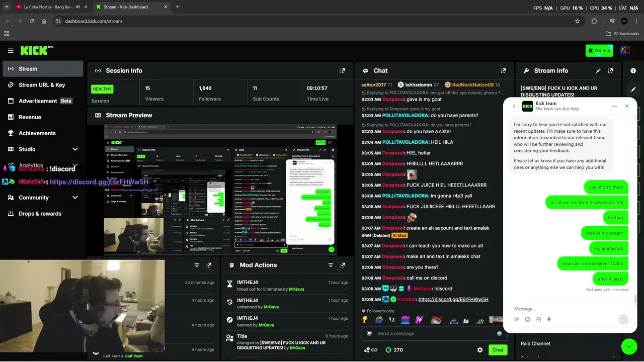Send the support chat message
644x362 pixels.
(x=623, y=319)
